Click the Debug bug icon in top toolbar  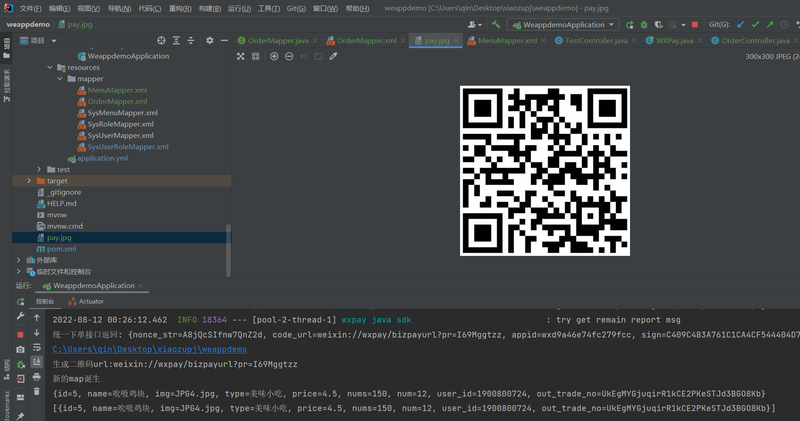tap(644, 24)
